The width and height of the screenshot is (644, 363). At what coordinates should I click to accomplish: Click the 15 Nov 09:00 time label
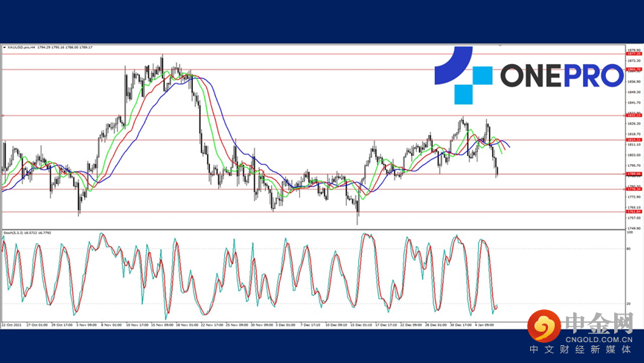[162, 325]
